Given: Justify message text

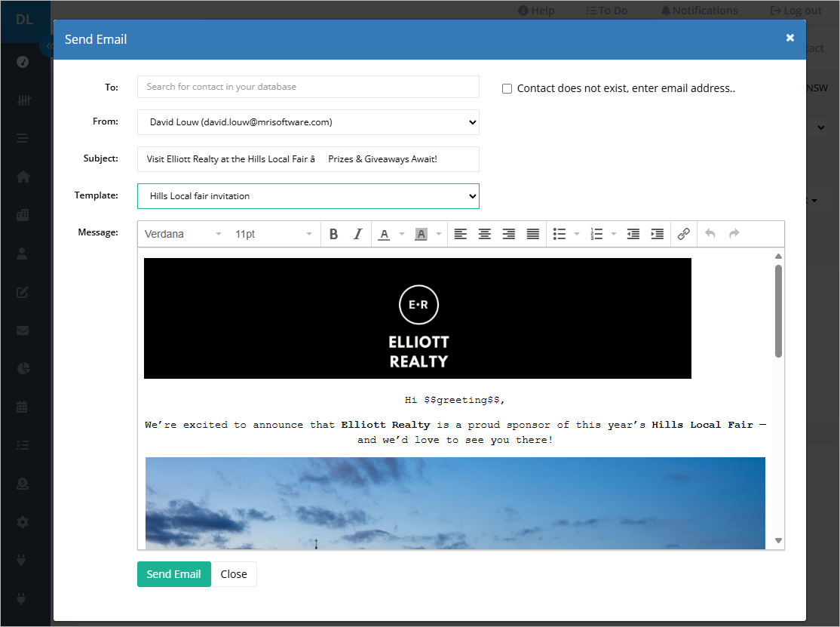Looking at the screenshot, I should 532,234.
